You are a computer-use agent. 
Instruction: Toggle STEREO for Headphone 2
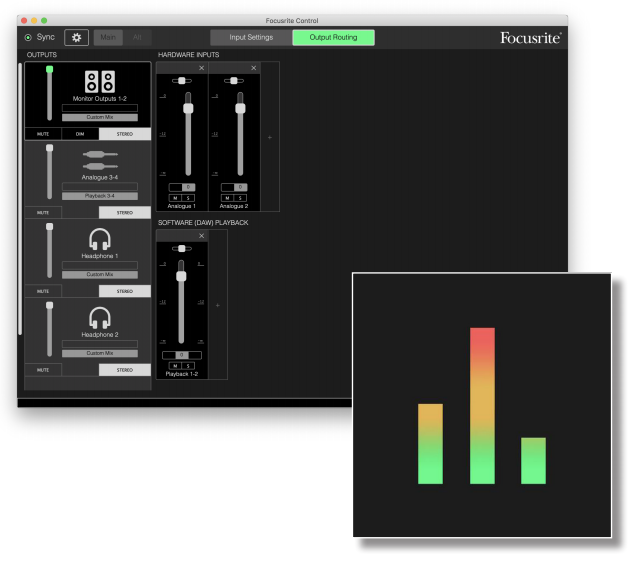click(x=125, y=370)
